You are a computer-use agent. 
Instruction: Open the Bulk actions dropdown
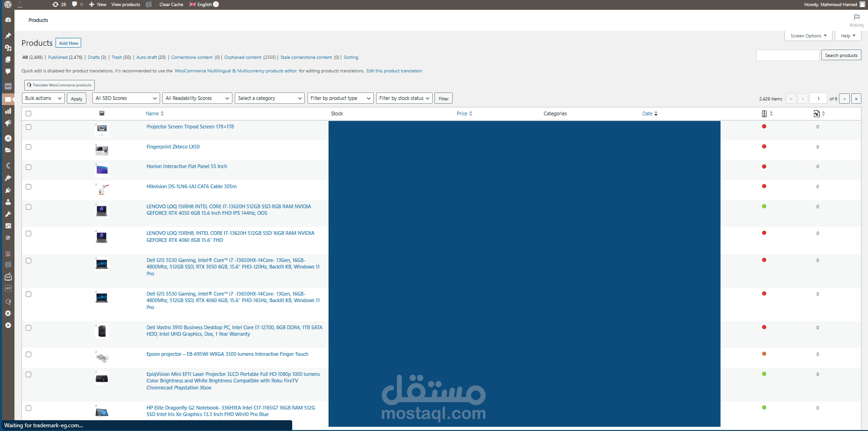[43, 98]
